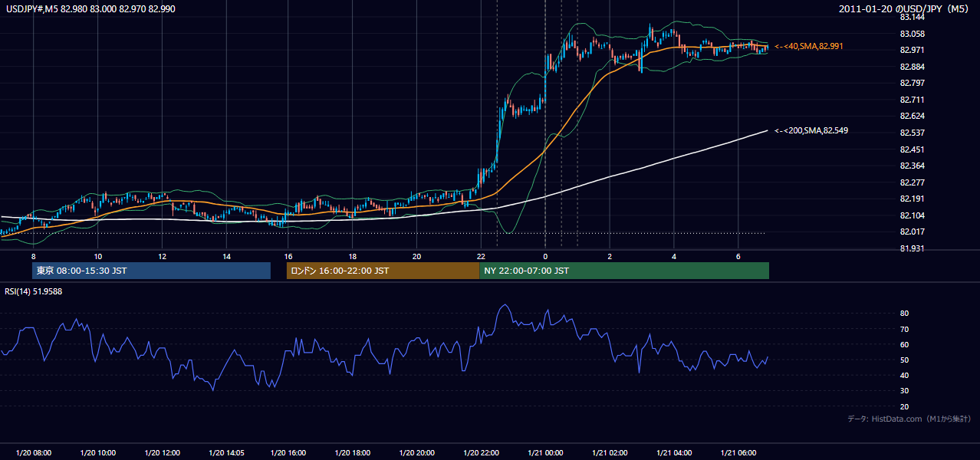Image resolution: width=980 pixels, height=460 pixels.
Task: Click the RSI scale value 20
Action: [x=904, y=406]
